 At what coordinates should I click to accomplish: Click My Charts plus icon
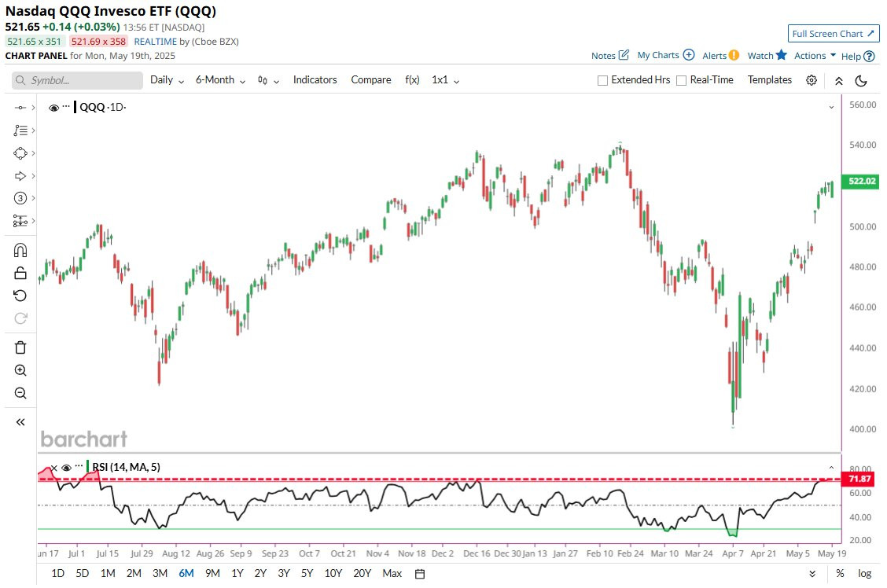(688, 55)
